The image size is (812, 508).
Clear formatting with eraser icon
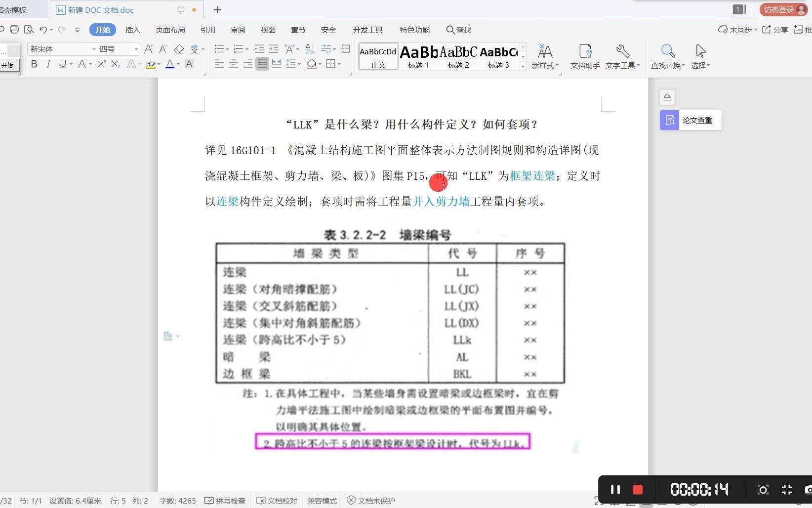(179, 49)
